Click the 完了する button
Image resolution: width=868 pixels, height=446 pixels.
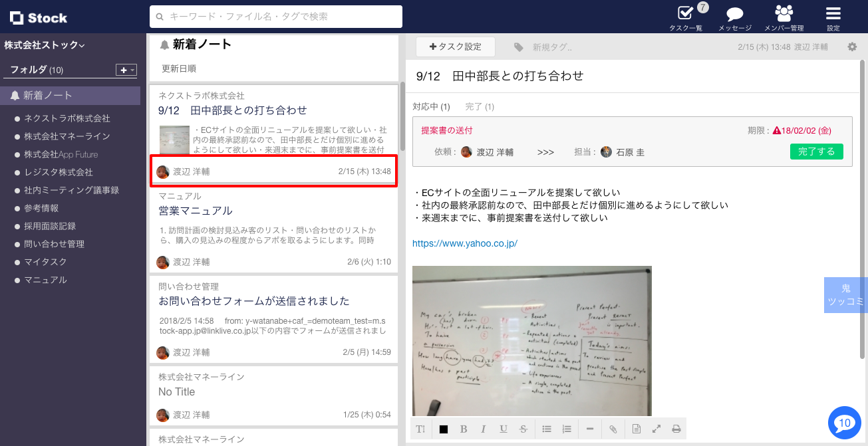(x=816, y=152)
